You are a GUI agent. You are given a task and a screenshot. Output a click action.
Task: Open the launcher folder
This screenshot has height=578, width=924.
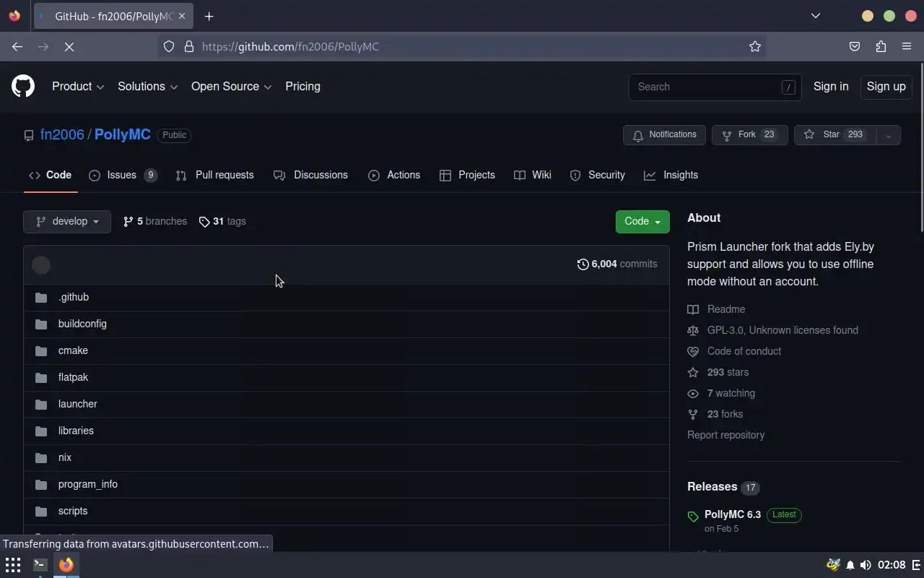pyautogui.click(x=78, y=404)
